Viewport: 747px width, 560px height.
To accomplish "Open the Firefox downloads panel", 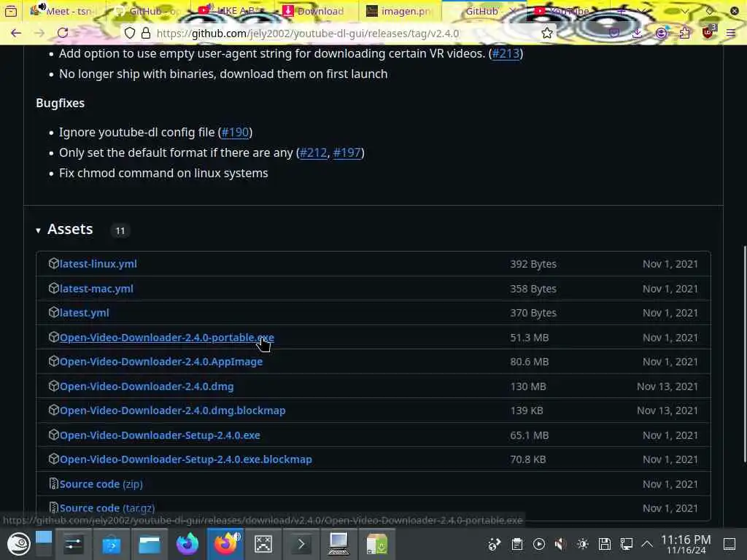I will click(636, 33).
